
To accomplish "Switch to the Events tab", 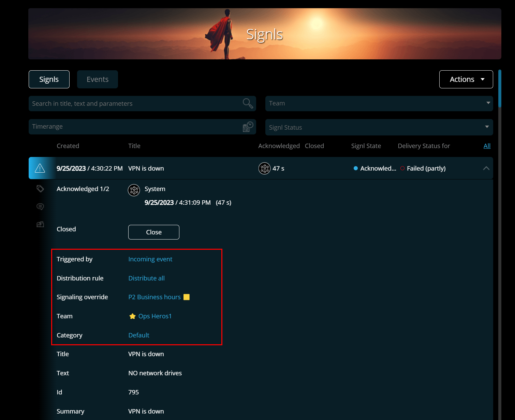I will click(x=98, y=79).
